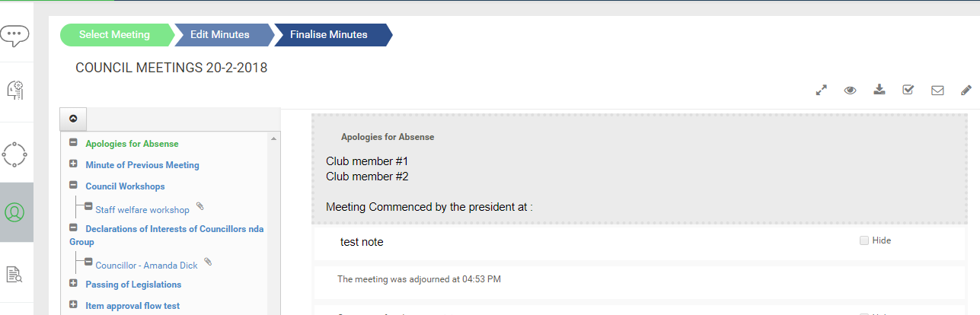Click the pencil edit icon
This screenshot has height=315, width=980.
click(x=966, y=90)
